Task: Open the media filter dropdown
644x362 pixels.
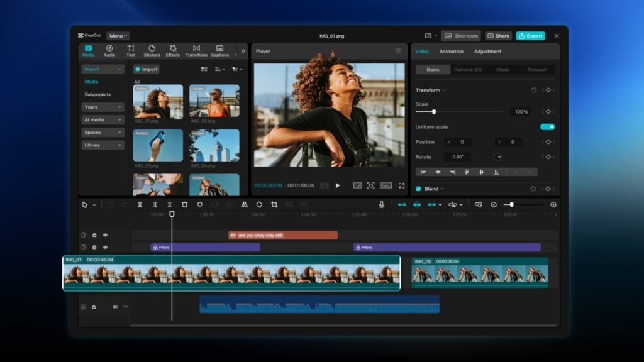Action: click(237, 69)
